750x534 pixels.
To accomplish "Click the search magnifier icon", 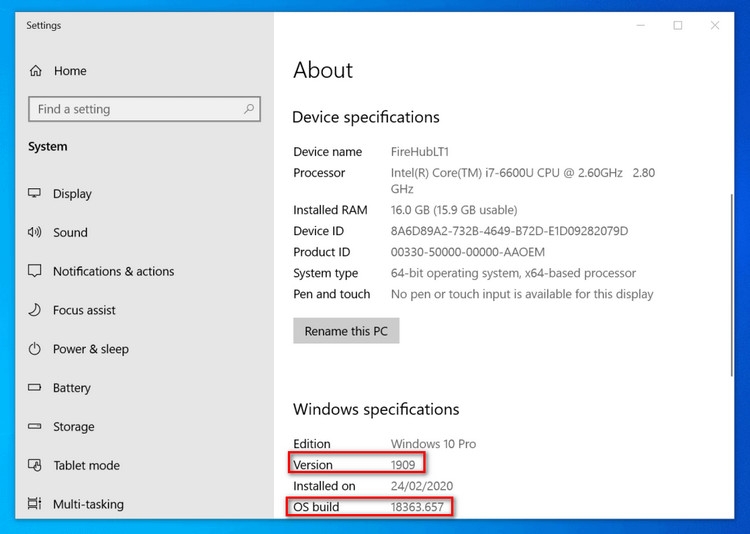I will (x=249, y=109).
